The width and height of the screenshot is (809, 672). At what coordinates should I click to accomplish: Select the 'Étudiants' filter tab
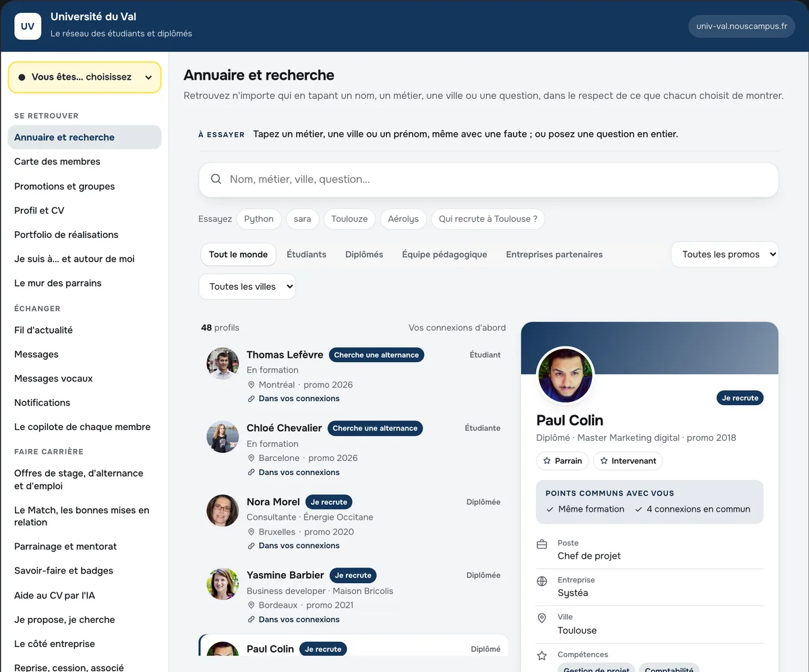(x=306, y=254)
